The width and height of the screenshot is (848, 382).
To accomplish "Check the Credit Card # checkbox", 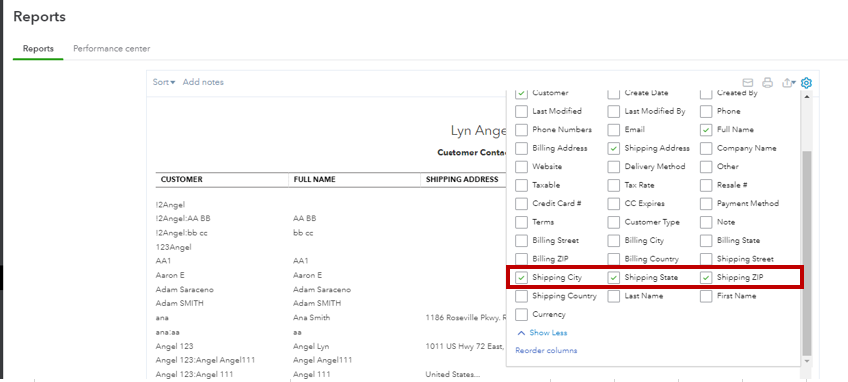I will 521,203.
